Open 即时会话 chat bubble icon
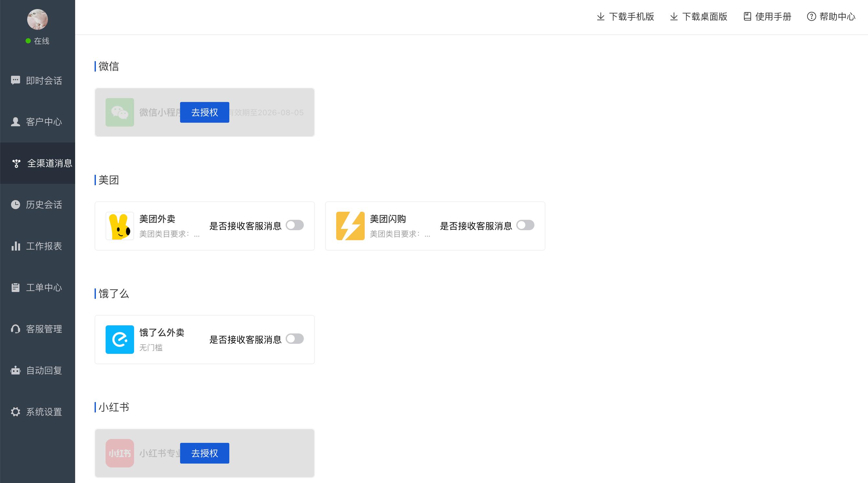Viewport: 868px width, 483px height. (x=16, y=81)
